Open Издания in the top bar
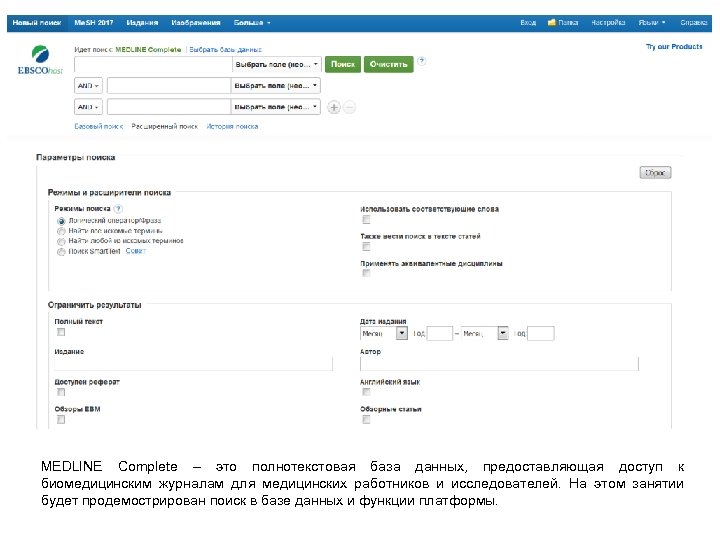Image resolution: width=720 pixels, height=540 pixels. [x=142, y=22]
